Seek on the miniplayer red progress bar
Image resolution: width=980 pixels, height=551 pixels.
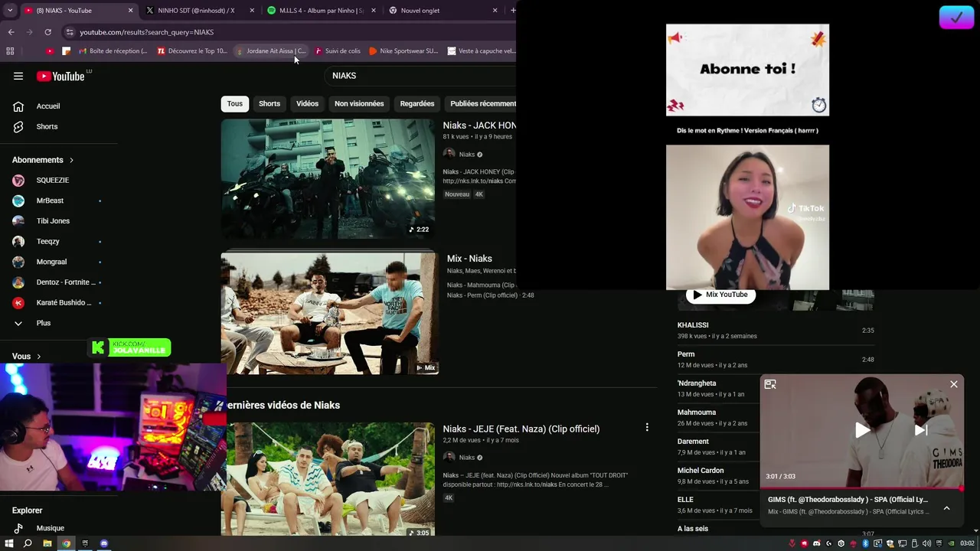[861, 488]
